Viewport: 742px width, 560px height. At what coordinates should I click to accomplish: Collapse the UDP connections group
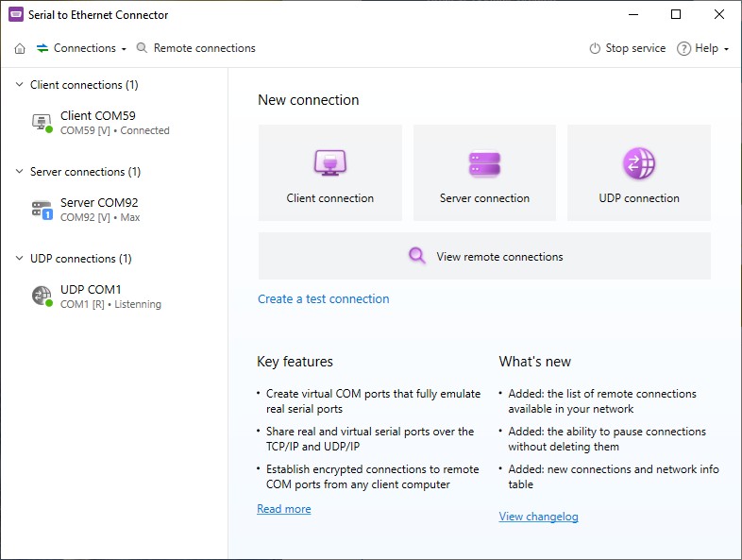[19, 259]
